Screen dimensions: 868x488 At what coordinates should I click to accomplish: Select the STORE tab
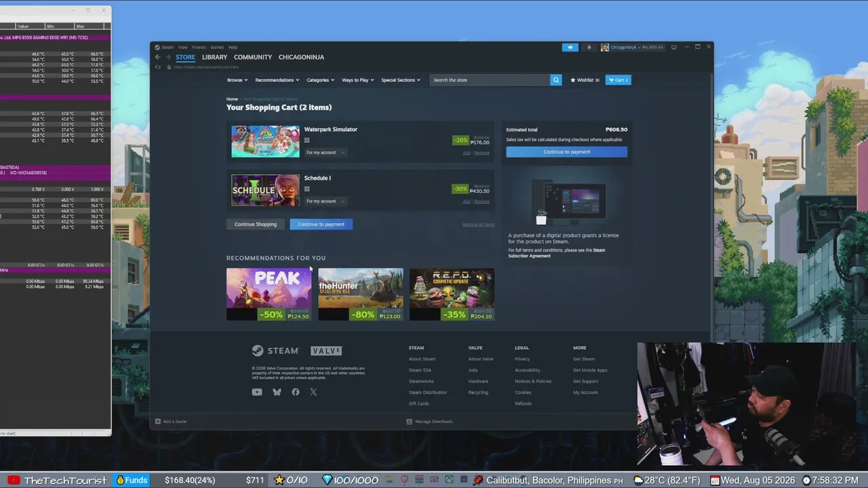point(185,58)
